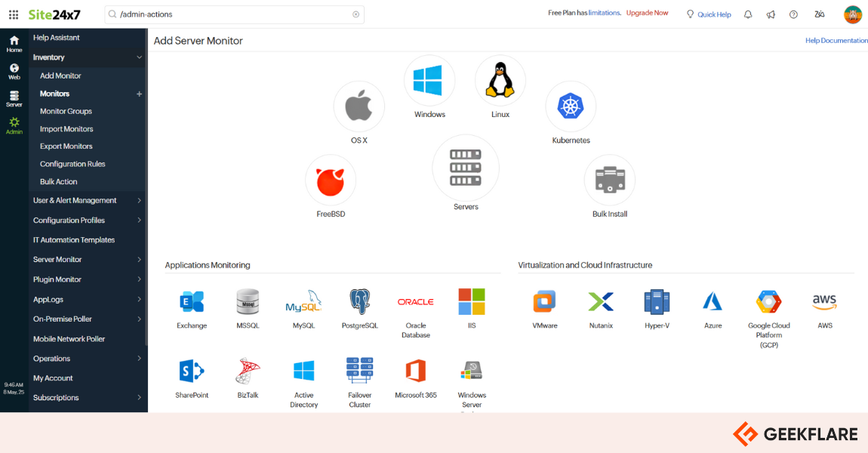This screenshot has height=453, width=868.
Task: Add a MySQL database monitor
Action: pos(303,302)
